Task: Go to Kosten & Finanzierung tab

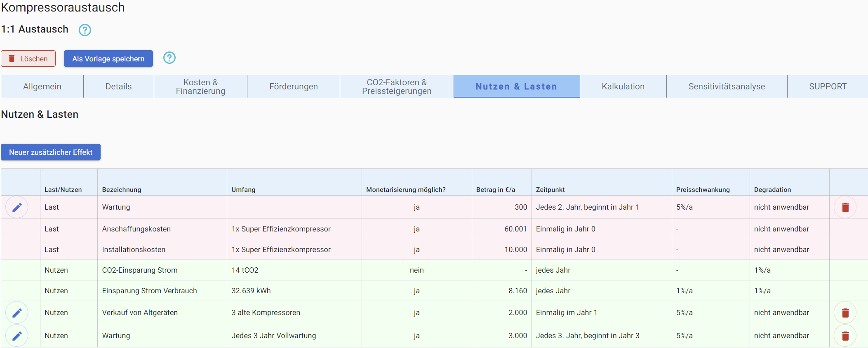Action: [x=201, y=86]
